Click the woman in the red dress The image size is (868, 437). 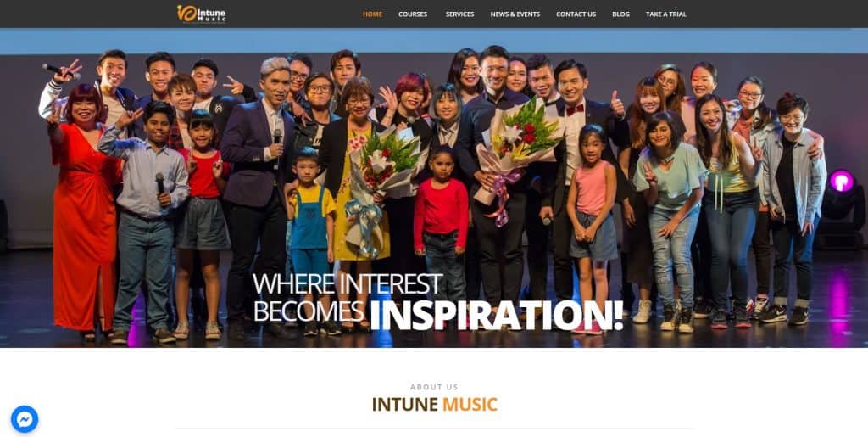82,210
